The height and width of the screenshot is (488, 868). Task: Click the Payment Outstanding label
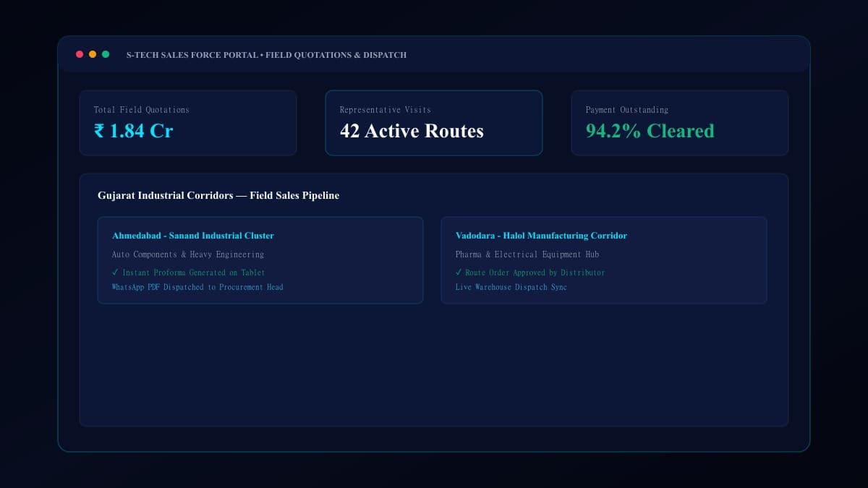(627, 110)
